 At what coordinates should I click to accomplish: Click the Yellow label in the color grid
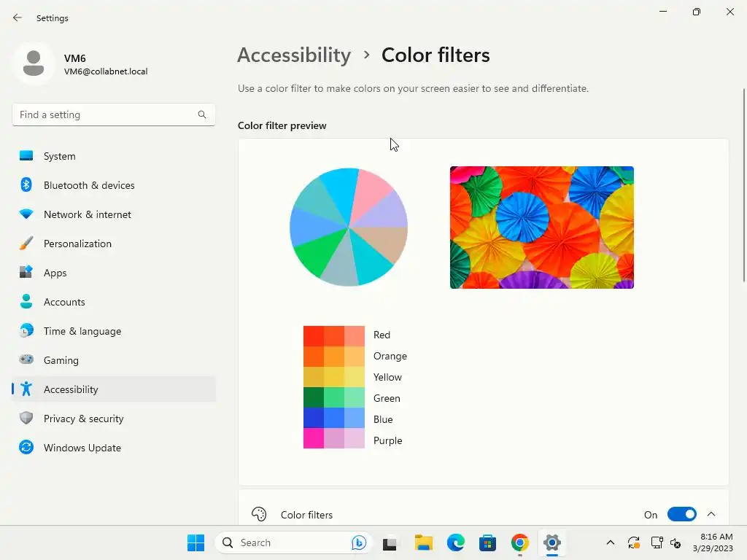387,377
